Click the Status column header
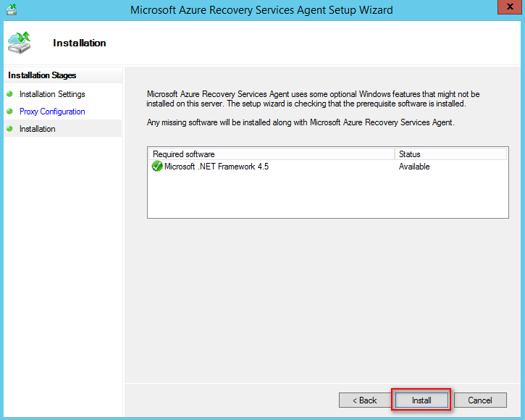525x420 pixels. 450,154
